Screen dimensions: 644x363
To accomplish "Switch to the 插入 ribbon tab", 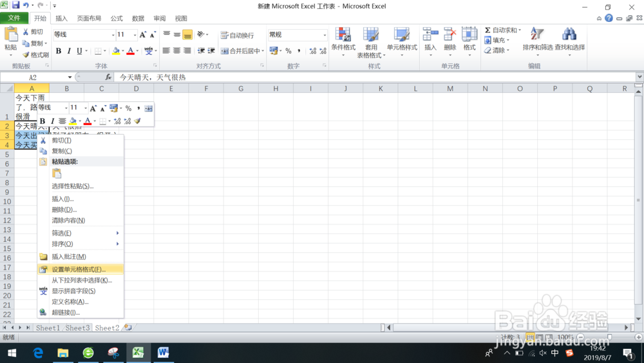I will point(61,19).
